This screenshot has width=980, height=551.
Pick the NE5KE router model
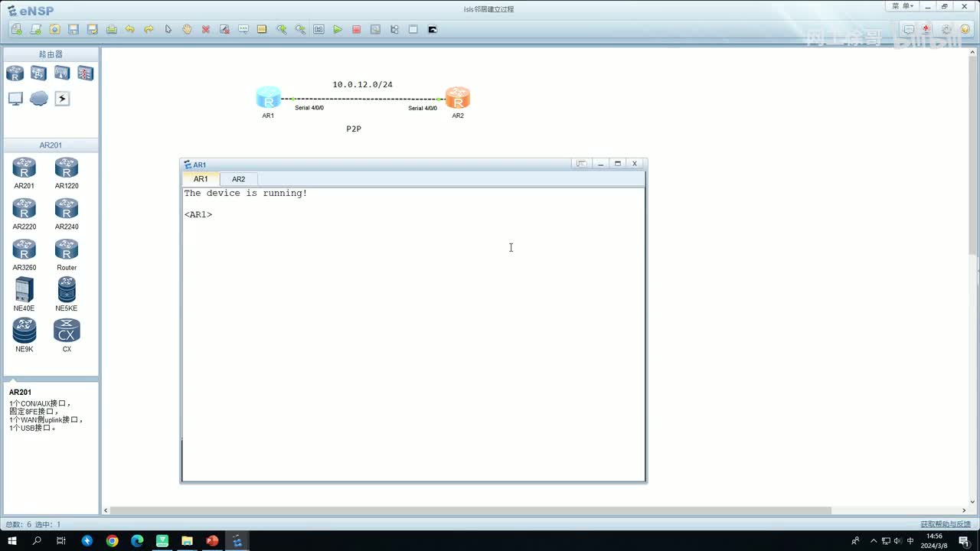[x=67, y=295]
